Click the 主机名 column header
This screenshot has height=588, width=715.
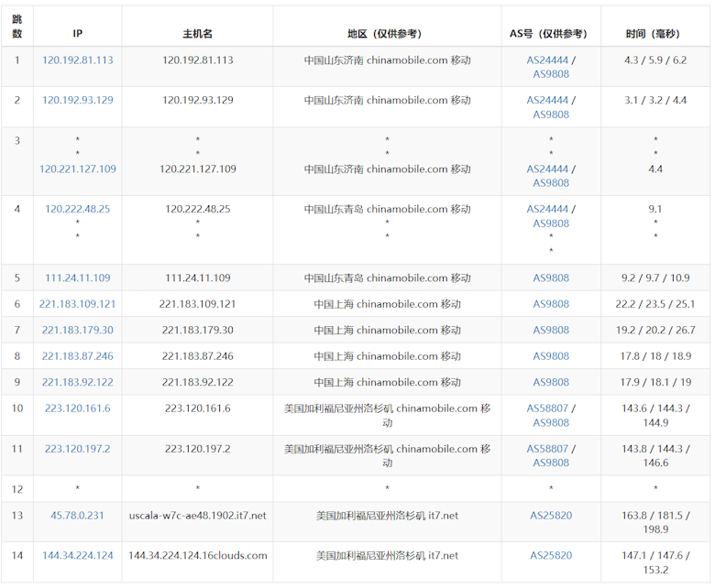[x=197, y=34]
